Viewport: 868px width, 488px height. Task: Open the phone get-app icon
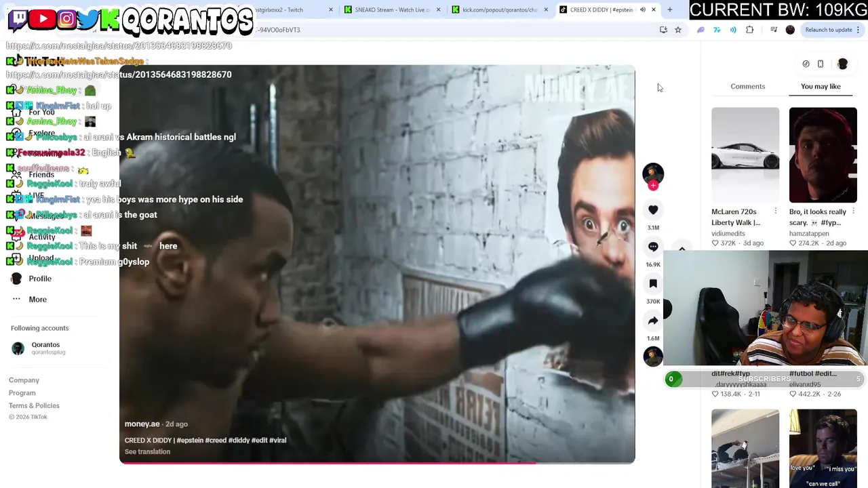(821, 64)
